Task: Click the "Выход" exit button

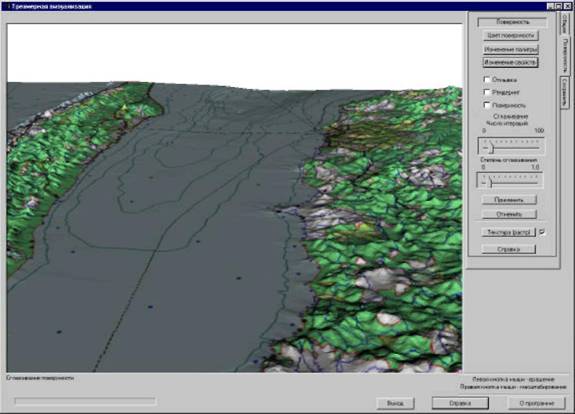Action: (x=395, y=403)
